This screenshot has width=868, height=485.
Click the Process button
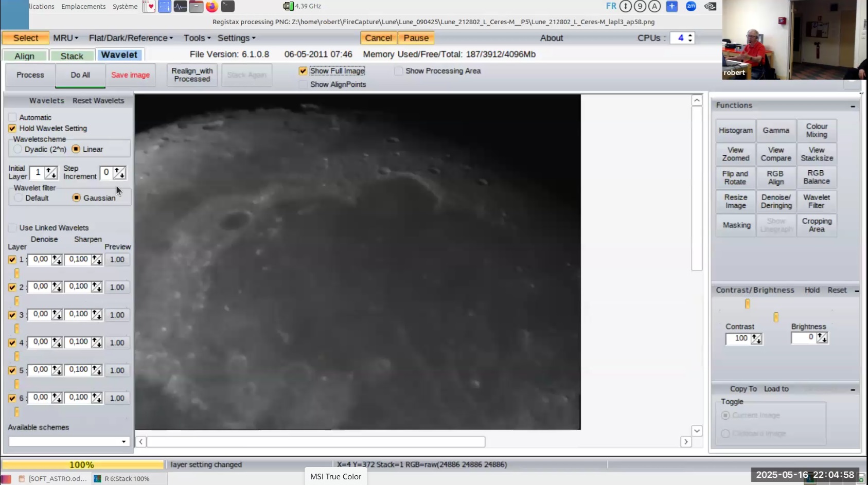[x=30, y=75]
